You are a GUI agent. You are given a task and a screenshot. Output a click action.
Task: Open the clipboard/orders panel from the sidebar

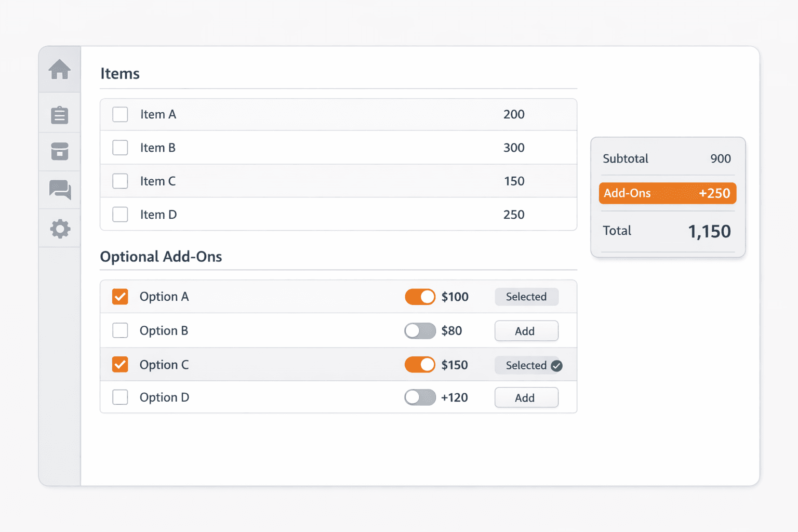(x=59, y=114)
